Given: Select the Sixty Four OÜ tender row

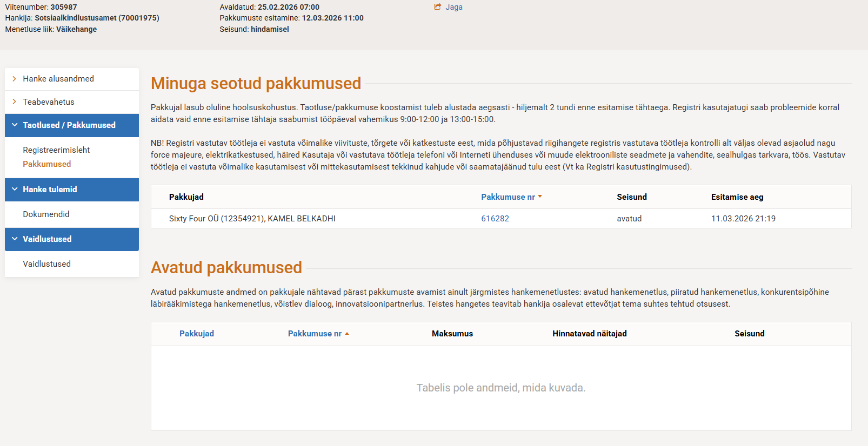Looking at the screenshot, I should 252,219.
